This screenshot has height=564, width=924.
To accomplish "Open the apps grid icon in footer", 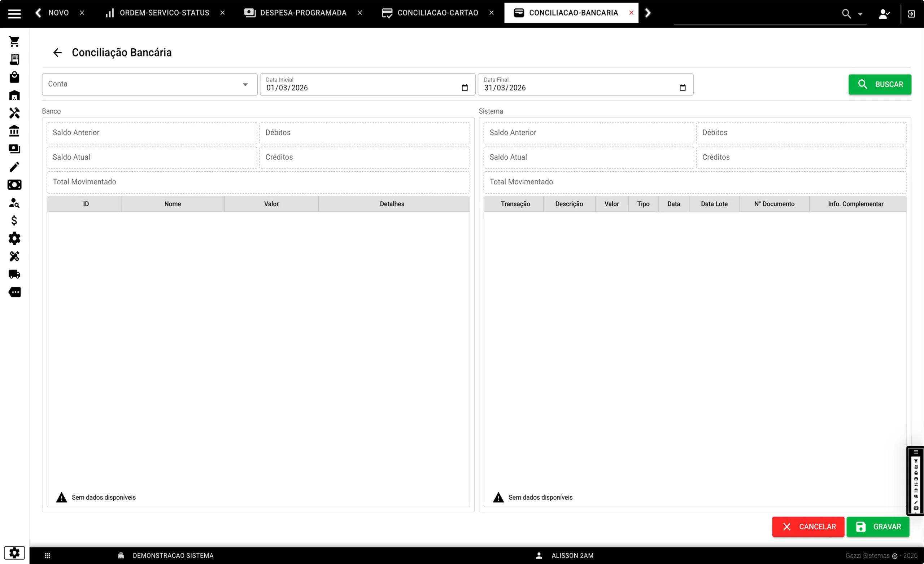I will [48, 555].
